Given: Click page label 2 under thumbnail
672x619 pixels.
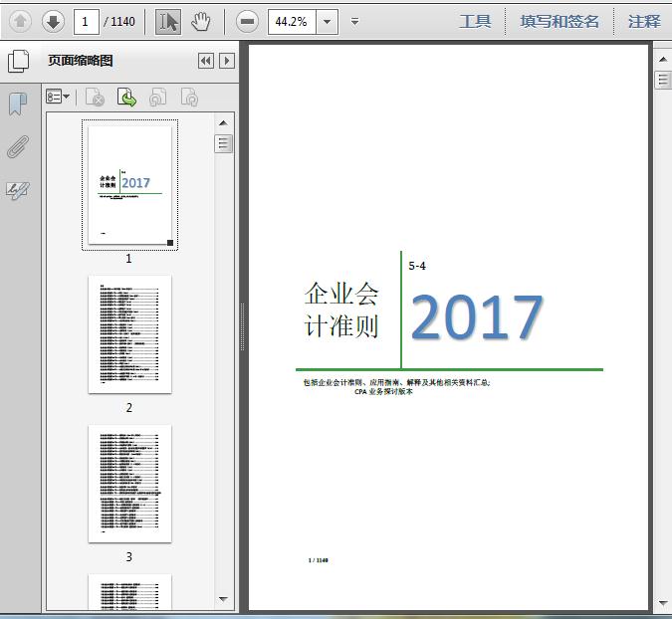Looking at the screenshot, I should pyautogui.click(x=129, y=408).
